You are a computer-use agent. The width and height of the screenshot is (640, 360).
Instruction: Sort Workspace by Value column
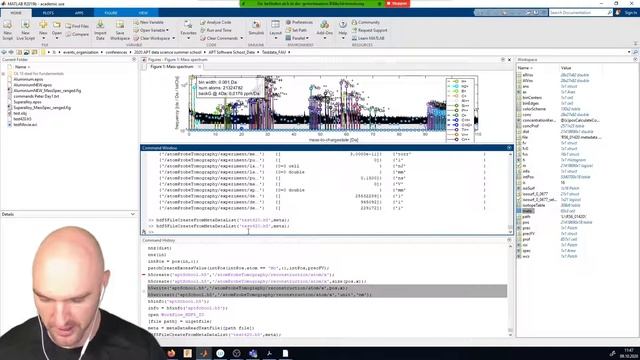(566, 68)
